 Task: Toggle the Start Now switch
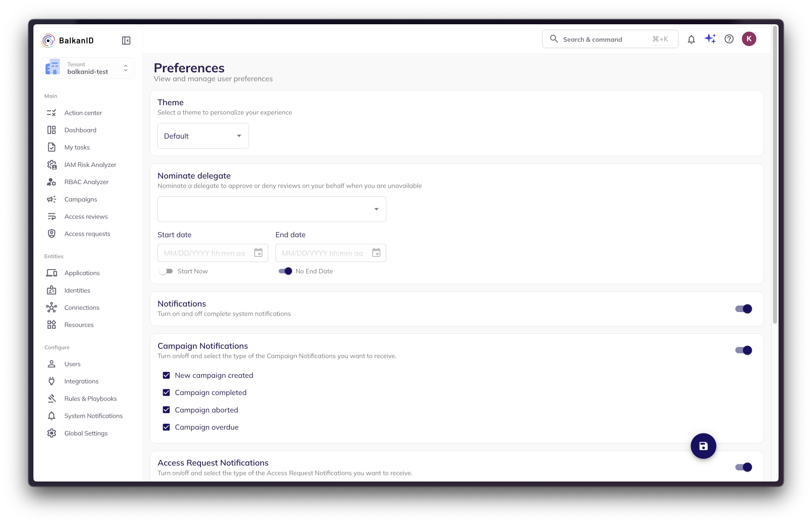click(x=166, y=271)
